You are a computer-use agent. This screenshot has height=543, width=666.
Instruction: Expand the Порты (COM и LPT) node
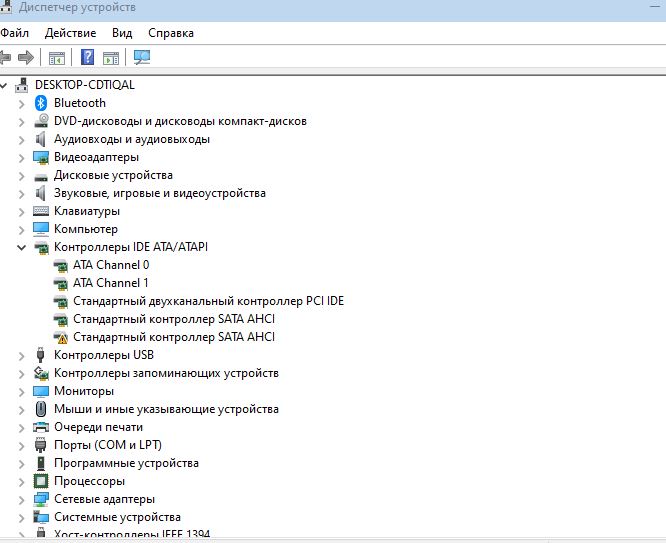coord(21,445)
